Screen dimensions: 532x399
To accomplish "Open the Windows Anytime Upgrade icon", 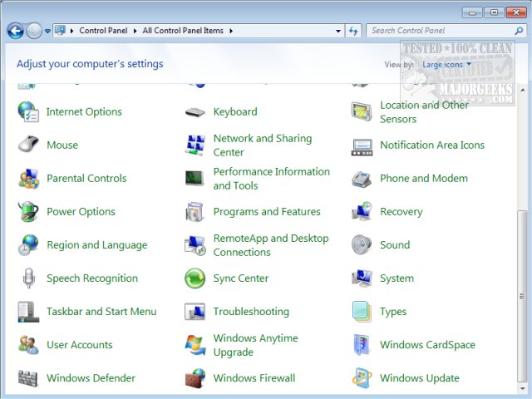I will click(195, 345).
